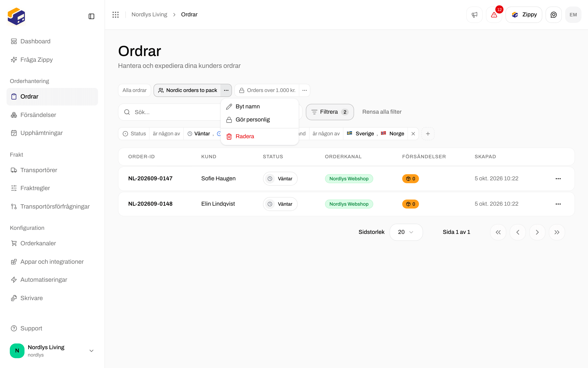Click Nordlys Living breadcrumb
Image resolution: width=588 pixels, height=368 pixels.
[x=149, y=15]
